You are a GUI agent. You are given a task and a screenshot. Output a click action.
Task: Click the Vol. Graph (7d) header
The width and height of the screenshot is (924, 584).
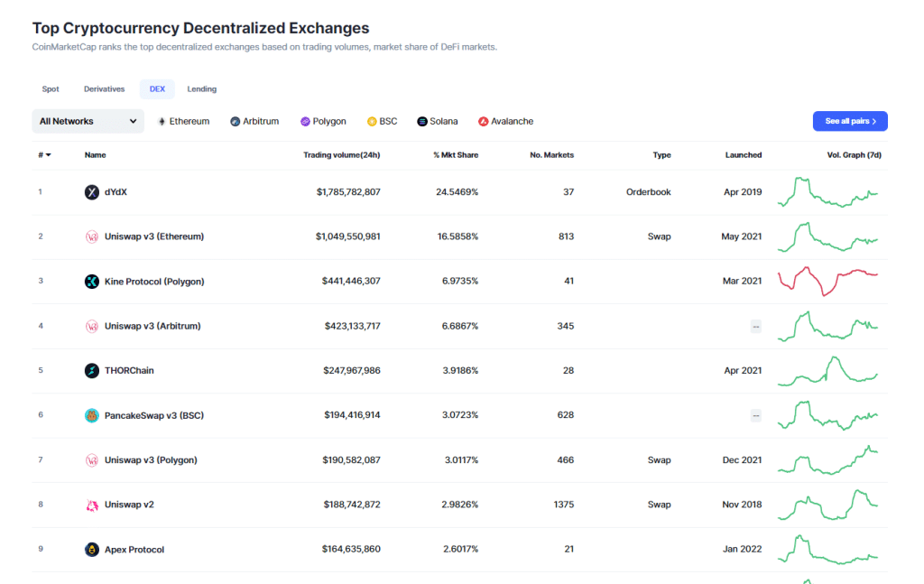pyautogui.click(x=854, y=155)
